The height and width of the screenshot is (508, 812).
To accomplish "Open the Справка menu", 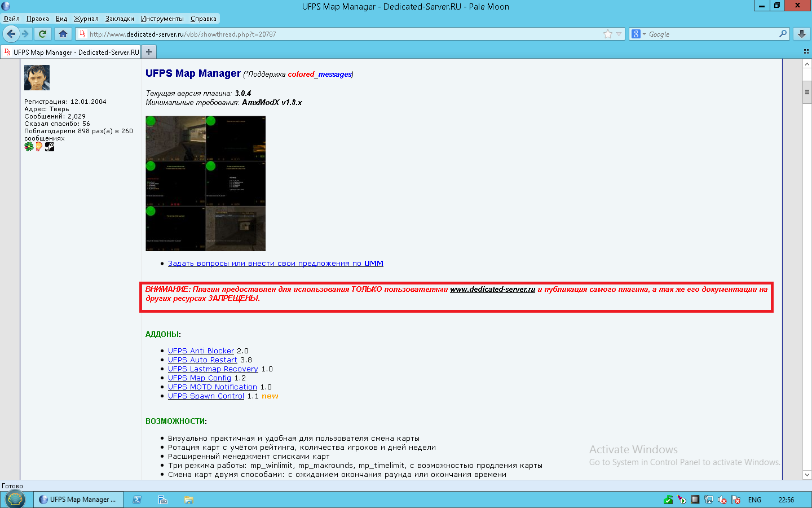I will [204, 19].
